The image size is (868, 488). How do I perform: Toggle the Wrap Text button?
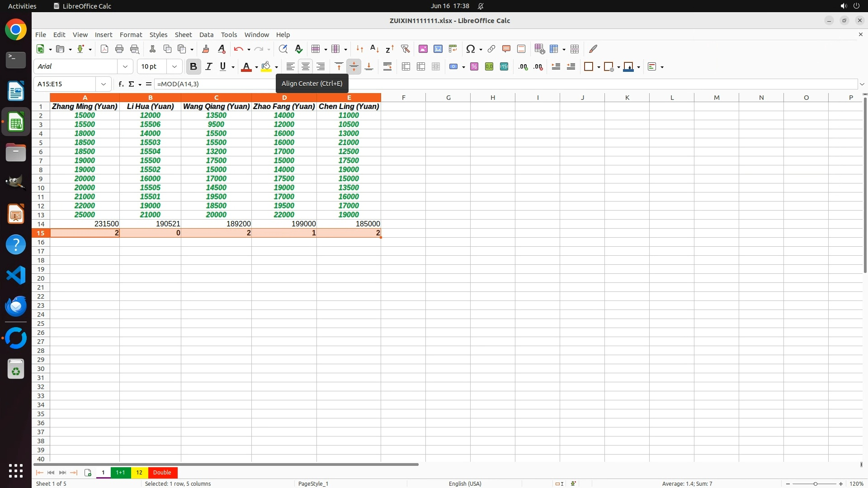(x=387, y=66)
